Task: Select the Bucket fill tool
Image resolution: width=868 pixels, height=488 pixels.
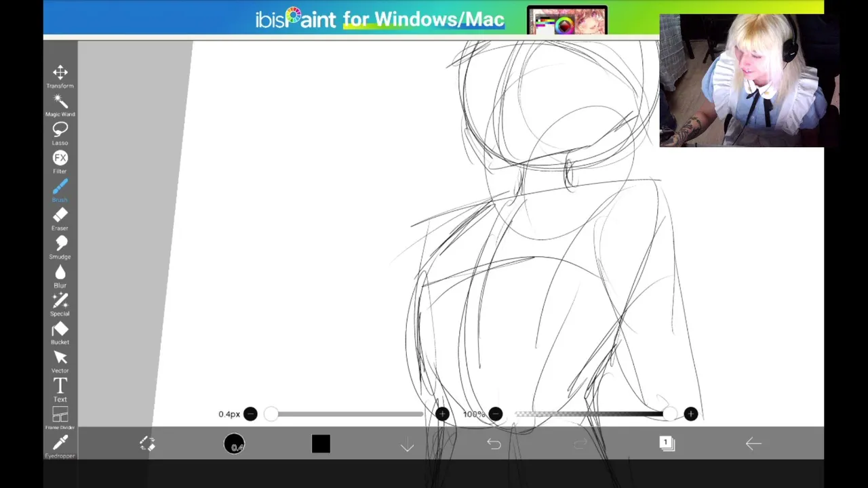Action: point(60,333)
